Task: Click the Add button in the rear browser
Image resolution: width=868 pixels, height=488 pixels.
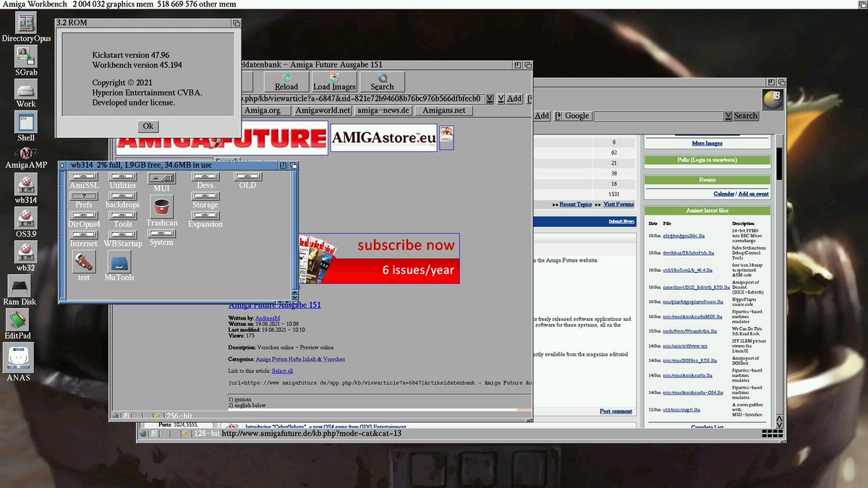Action: (542, 116)
